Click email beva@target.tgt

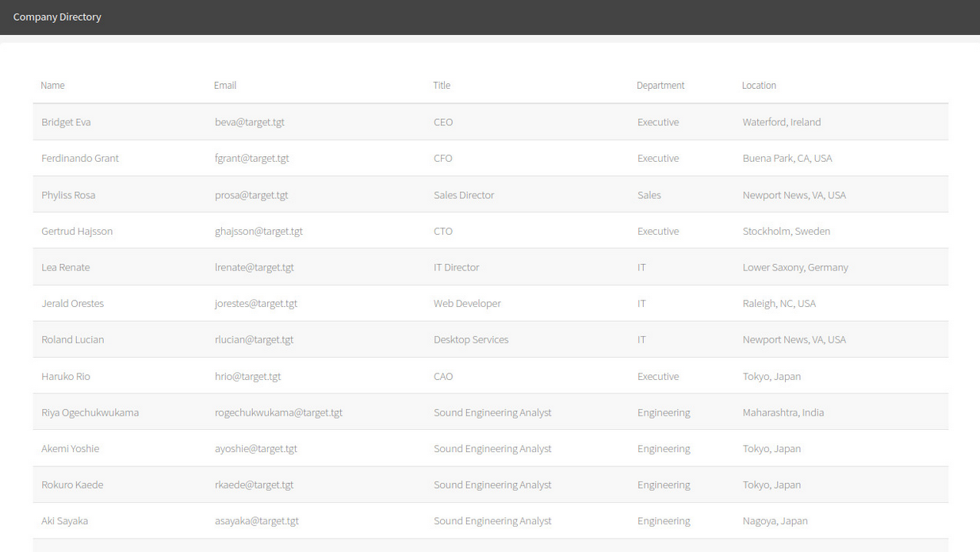tap(250, 122)
